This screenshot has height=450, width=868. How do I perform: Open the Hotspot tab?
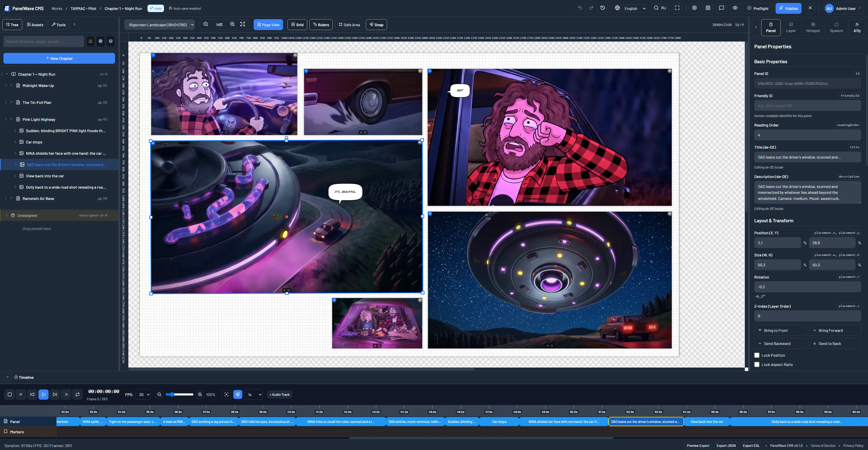[813, 27]
